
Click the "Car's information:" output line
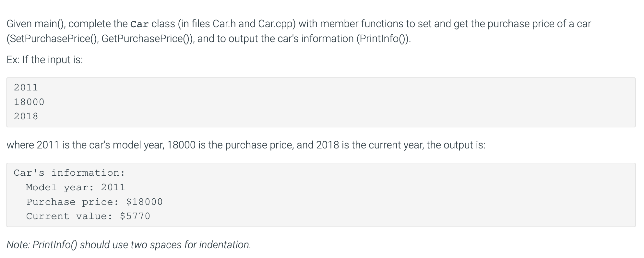coord(69,173)
